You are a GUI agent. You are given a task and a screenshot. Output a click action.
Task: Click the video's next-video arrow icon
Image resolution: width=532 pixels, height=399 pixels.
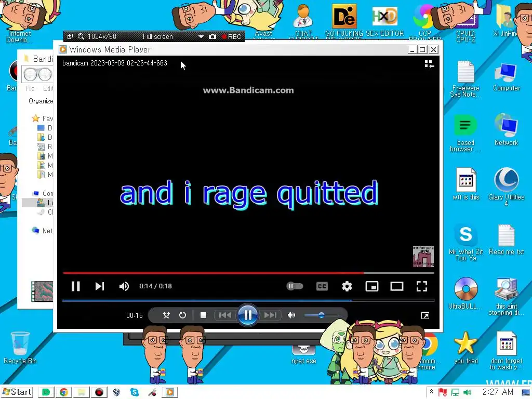coord(99,286)
